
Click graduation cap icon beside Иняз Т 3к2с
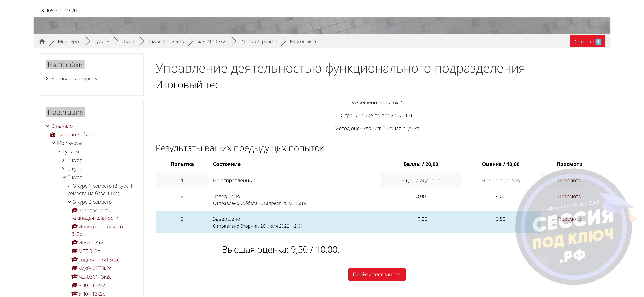click(74, 242)
